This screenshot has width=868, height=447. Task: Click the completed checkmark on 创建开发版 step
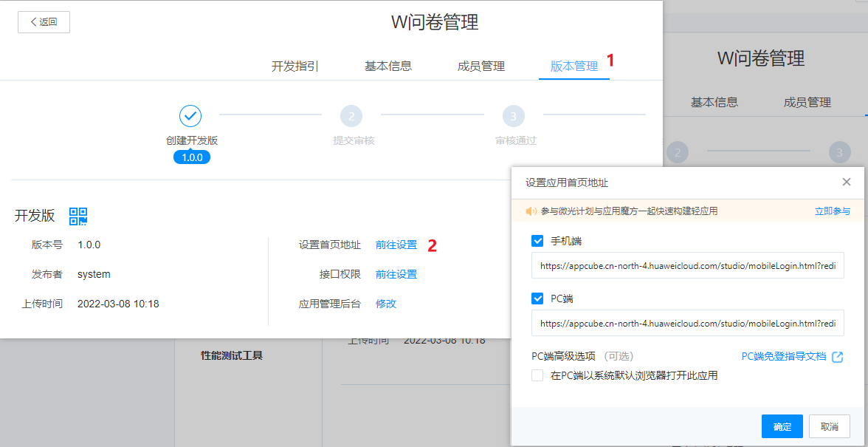point(190,116)
